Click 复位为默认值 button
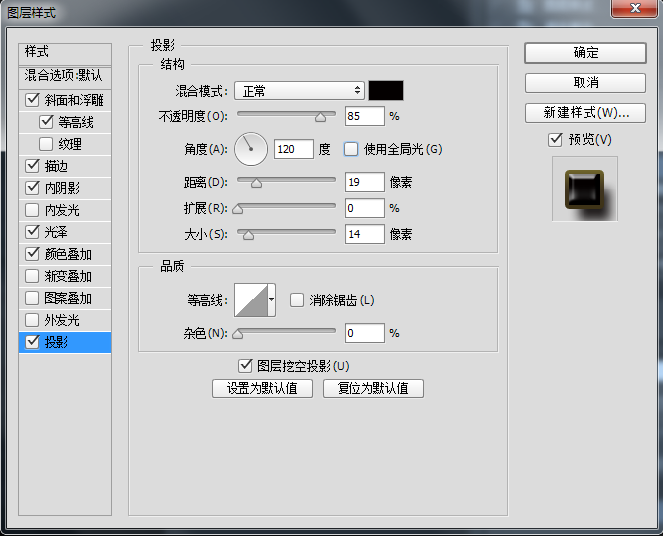Screen dimensions: 663x536 (x=373, y=388)
